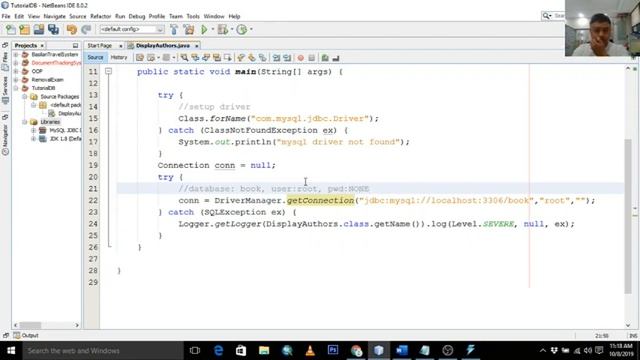Expand the MySQL JDBC library node
The height and width of the screenshot is (360, 640).
(33, 130)
